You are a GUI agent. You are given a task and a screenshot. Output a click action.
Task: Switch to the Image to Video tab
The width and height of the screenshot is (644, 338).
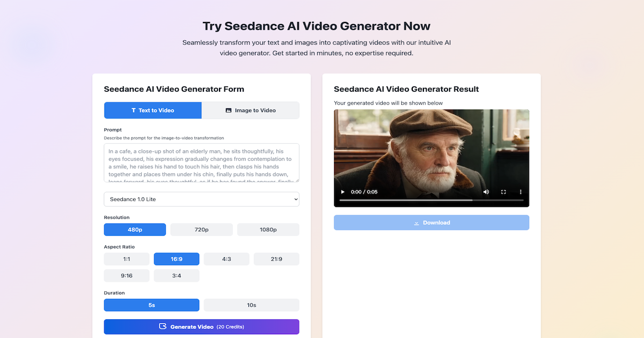click(x=251, y=111)
